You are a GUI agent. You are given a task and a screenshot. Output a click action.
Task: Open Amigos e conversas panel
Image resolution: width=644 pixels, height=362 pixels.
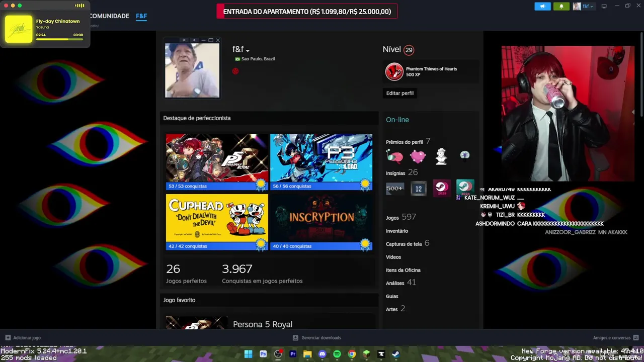pyautogui.click(x=616, y=338)
